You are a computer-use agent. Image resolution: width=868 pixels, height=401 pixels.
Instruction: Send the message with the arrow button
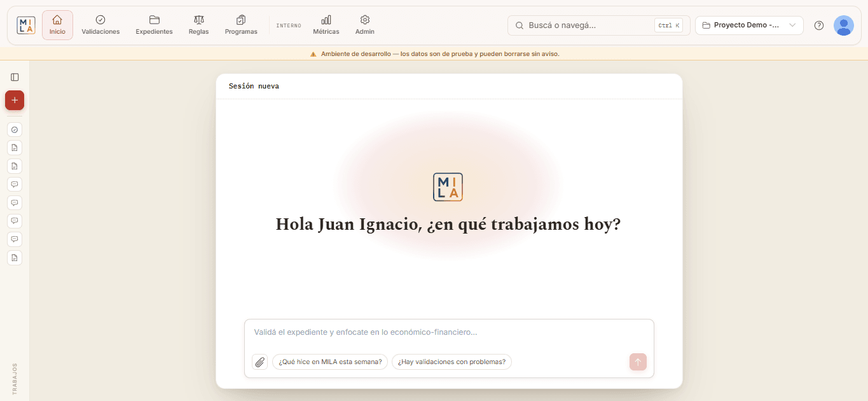point(638,362)
